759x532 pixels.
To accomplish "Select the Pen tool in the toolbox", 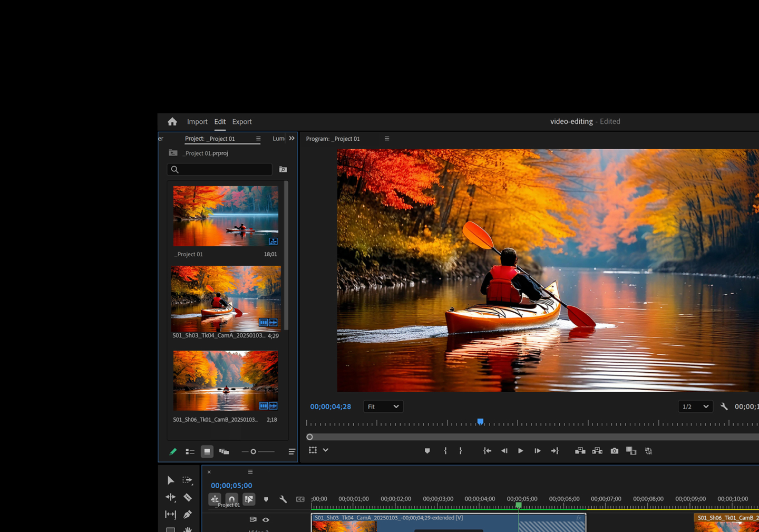I will 188,514.
